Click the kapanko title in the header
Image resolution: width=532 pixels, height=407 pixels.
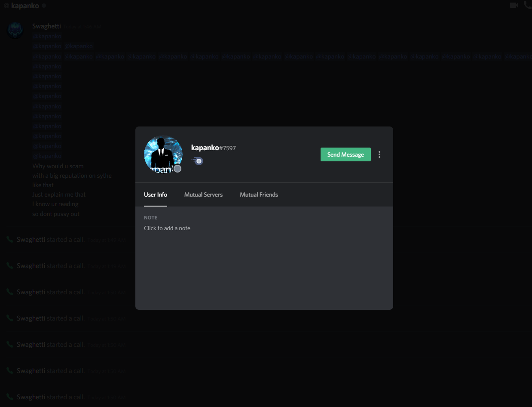[25, 6]
